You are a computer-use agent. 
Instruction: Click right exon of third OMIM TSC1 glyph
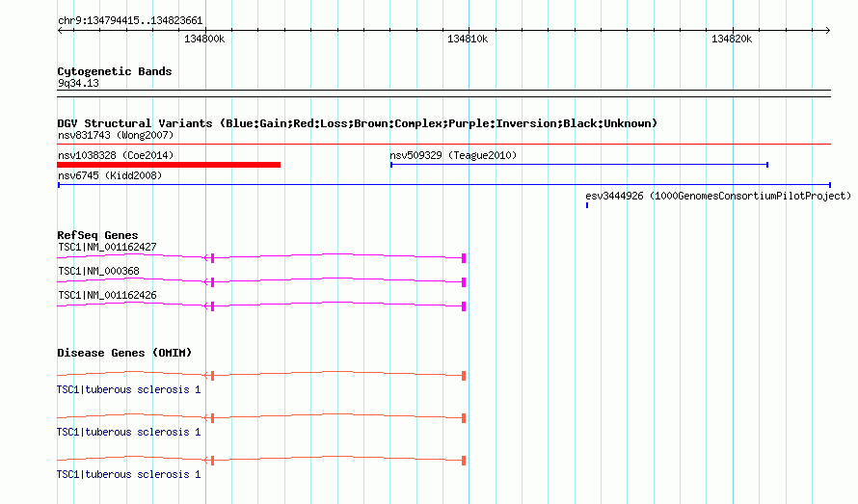tap(464, 461)
